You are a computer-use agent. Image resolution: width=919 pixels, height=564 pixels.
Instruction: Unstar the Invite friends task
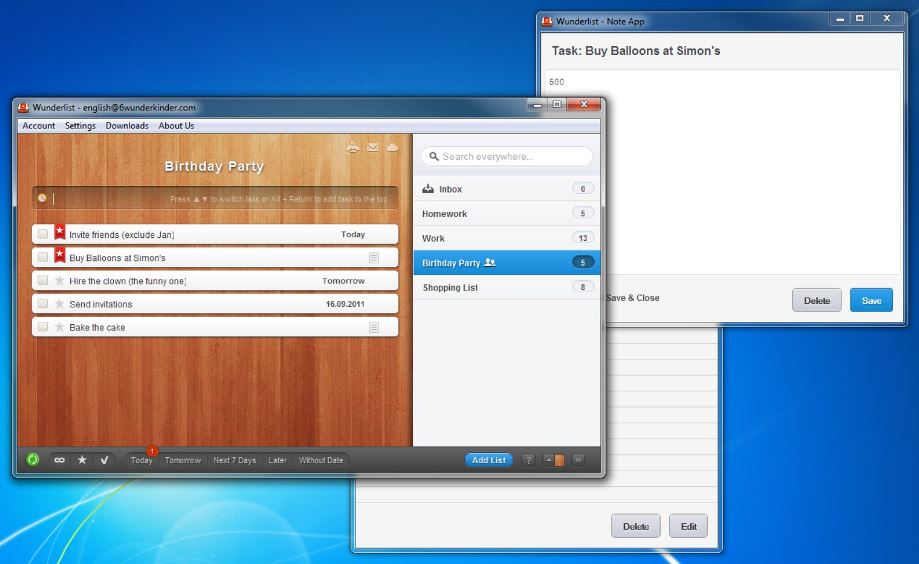tap(60, 232)
